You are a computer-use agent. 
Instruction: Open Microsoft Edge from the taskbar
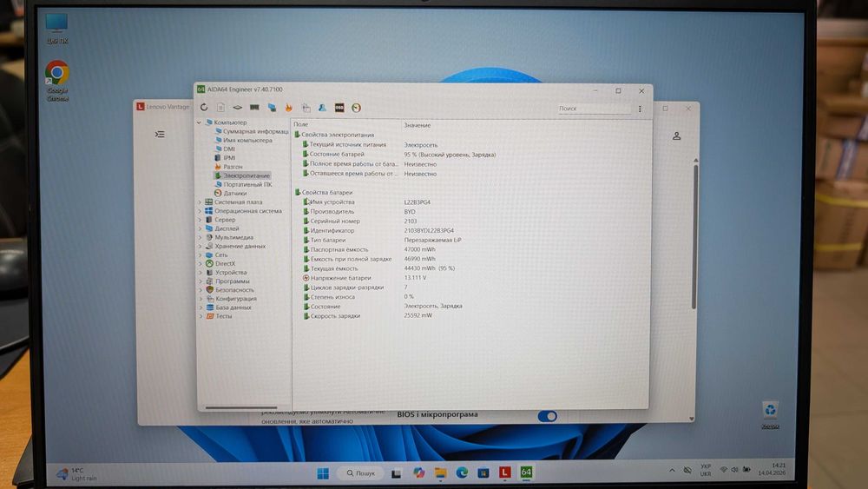click(x=462, y=472)
